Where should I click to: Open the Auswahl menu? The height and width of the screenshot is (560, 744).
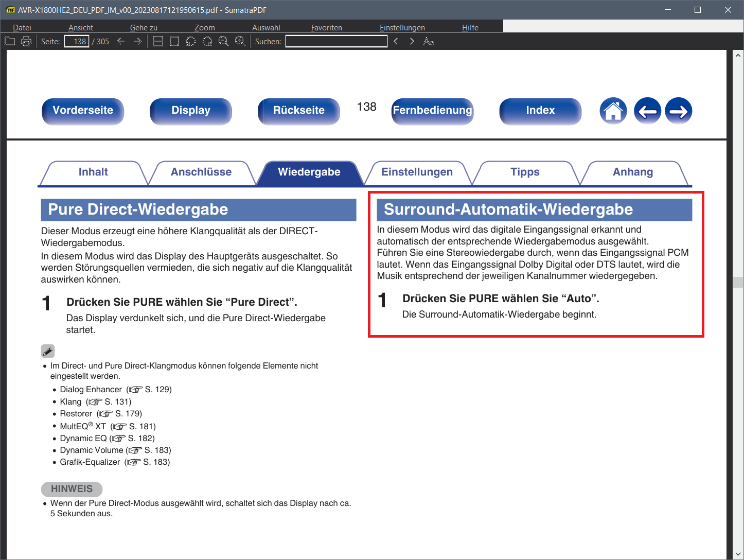(x=266, y=27)
